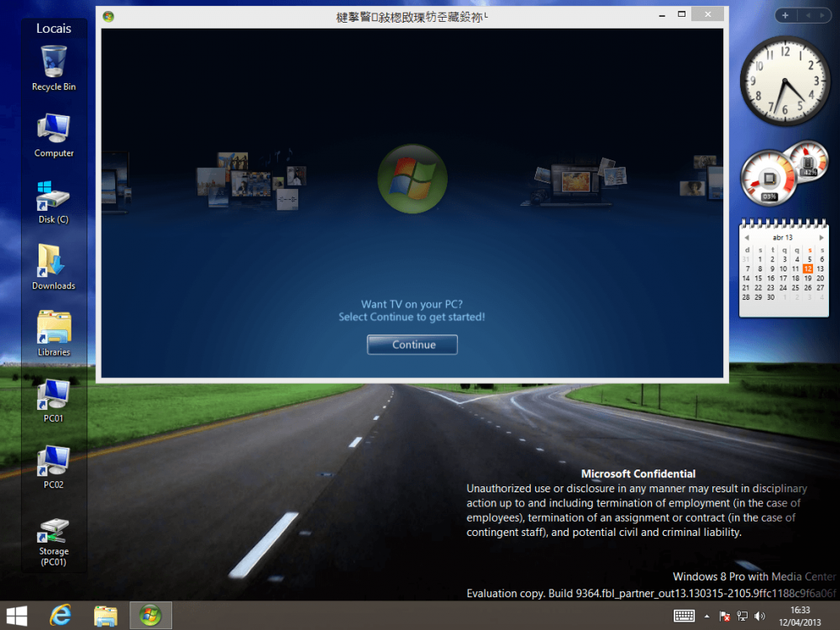Click the taskbar clock showing 16:33
The width and height of the screenshot is (840, 630).
tap(800, 616)
